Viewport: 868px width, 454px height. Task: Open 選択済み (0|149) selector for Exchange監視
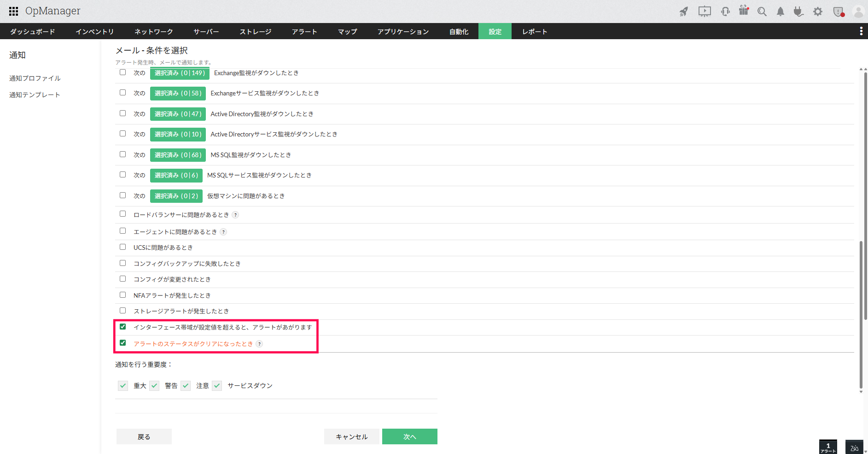(180, 73)
